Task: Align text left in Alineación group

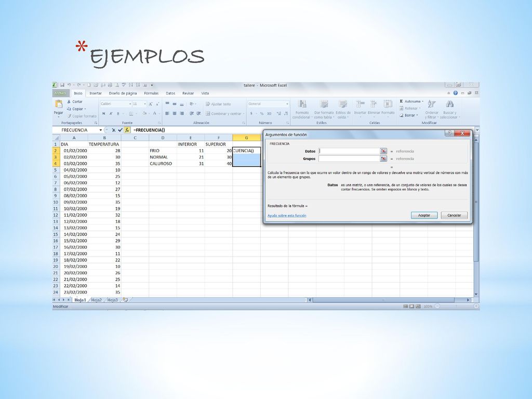Action: coord(167,114)
